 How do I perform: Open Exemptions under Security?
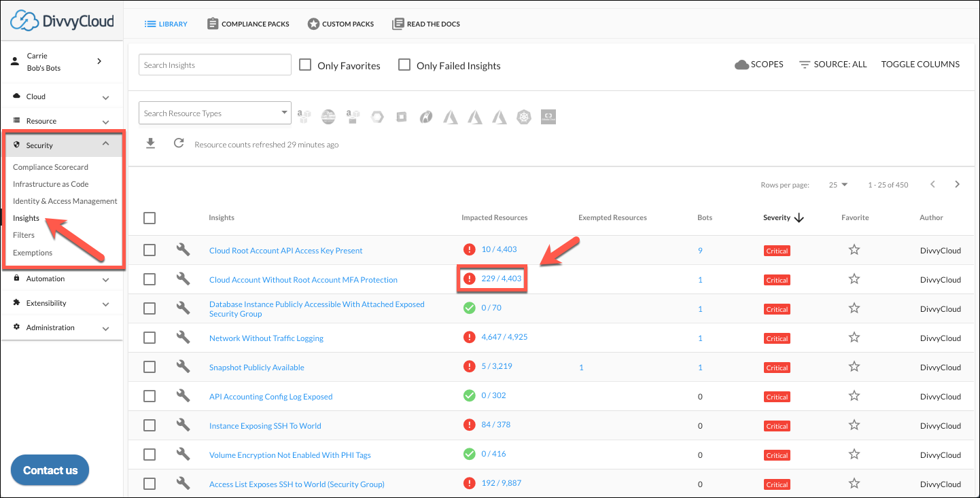(33, 253)
